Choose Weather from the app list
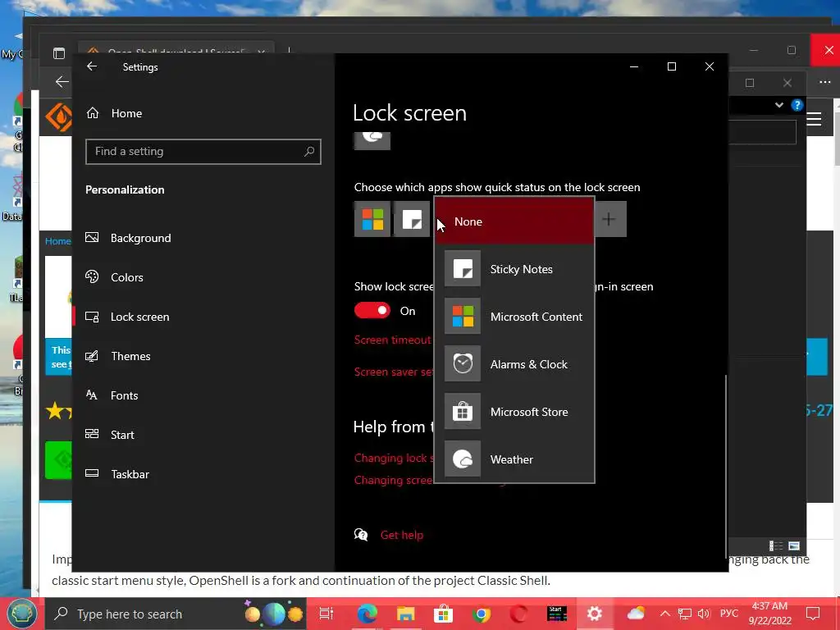 click(x=514, y=459)
